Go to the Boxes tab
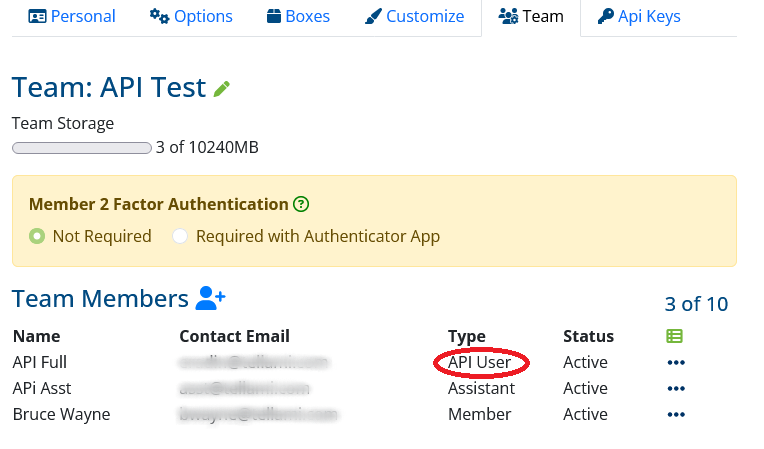This screenshot has height=449, width=764. point(299,16)
